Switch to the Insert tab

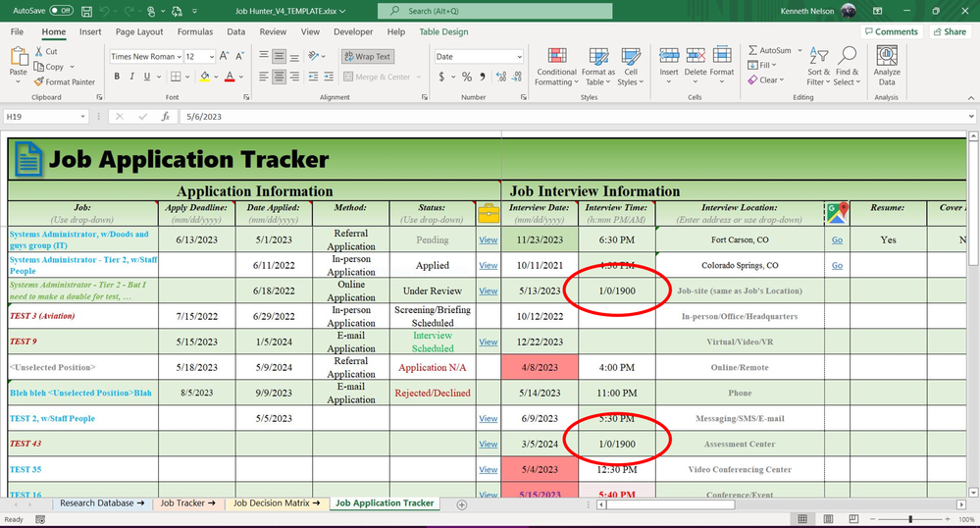pos(90,31)
